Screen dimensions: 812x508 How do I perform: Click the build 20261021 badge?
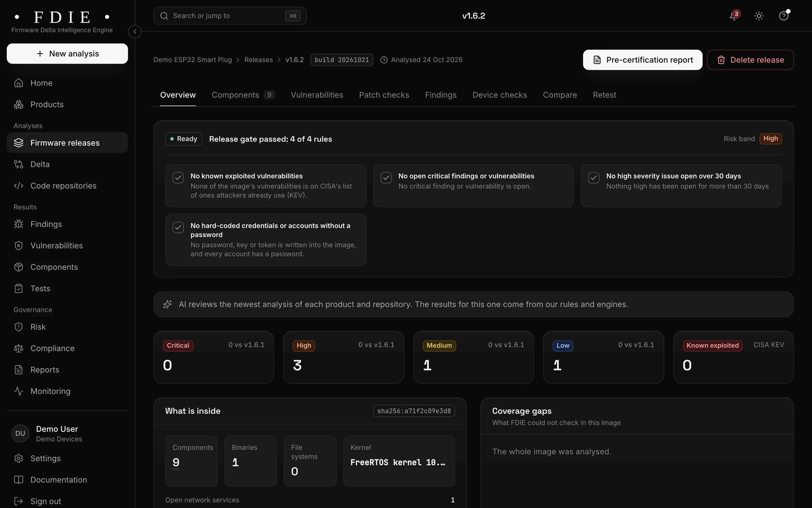[x=342, y=60]
